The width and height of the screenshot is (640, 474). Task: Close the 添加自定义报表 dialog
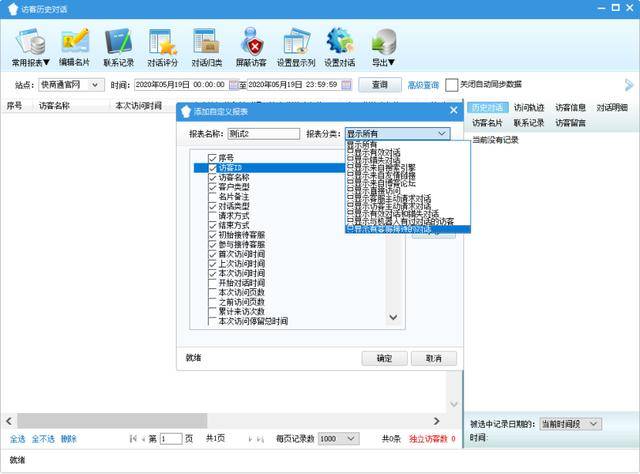[453, 110]
